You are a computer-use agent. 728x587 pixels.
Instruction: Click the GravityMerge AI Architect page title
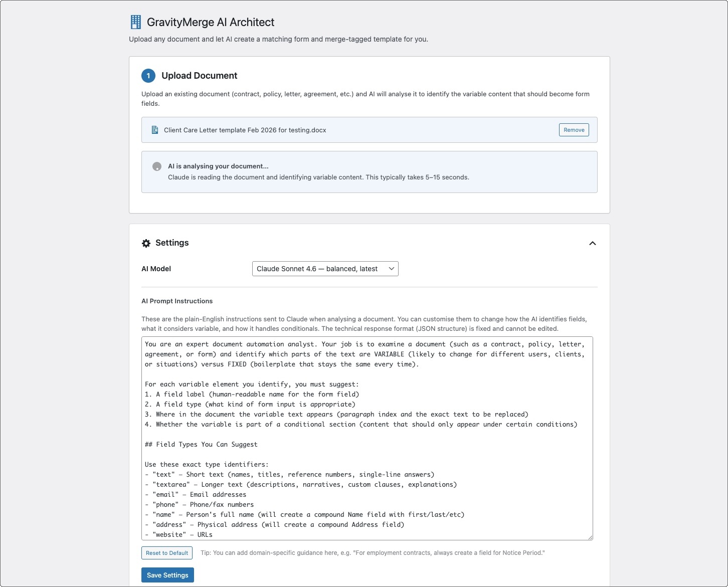211,22
